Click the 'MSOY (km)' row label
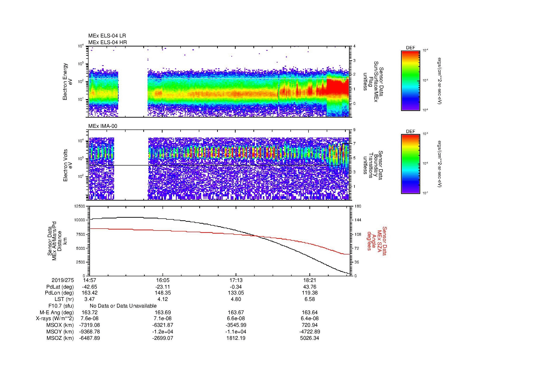Image resolution: width=555 pixels, height=392 pixels. tap(60, 332)
